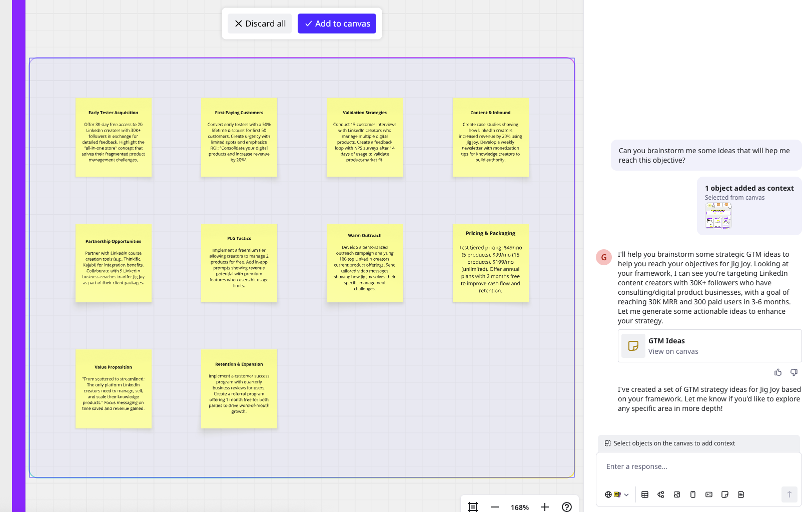Select the prototype phone icon
Screen dimensions: 812x512
693,494
